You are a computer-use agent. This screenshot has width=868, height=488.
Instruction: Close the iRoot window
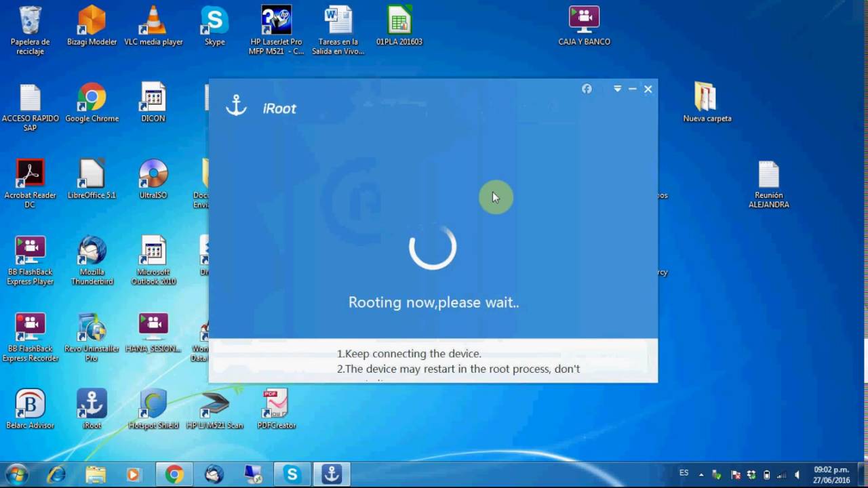click(648, 89)
